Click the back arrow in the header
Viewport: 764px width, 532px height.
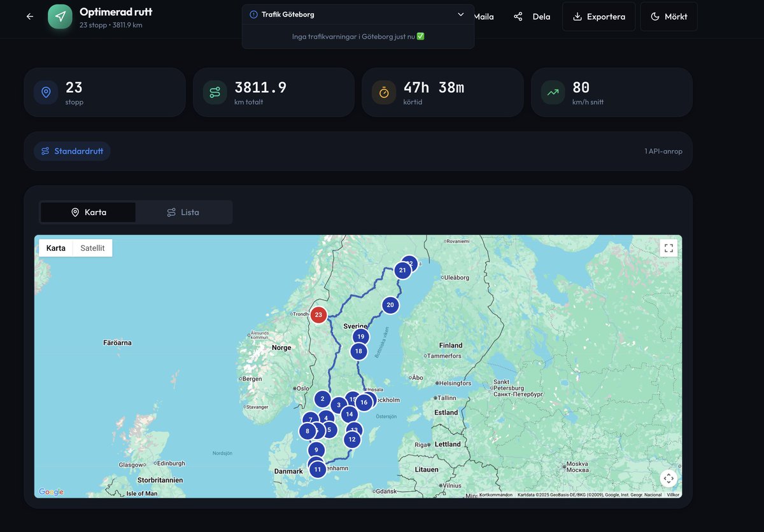pyautogui.click(x=29, y=17)
